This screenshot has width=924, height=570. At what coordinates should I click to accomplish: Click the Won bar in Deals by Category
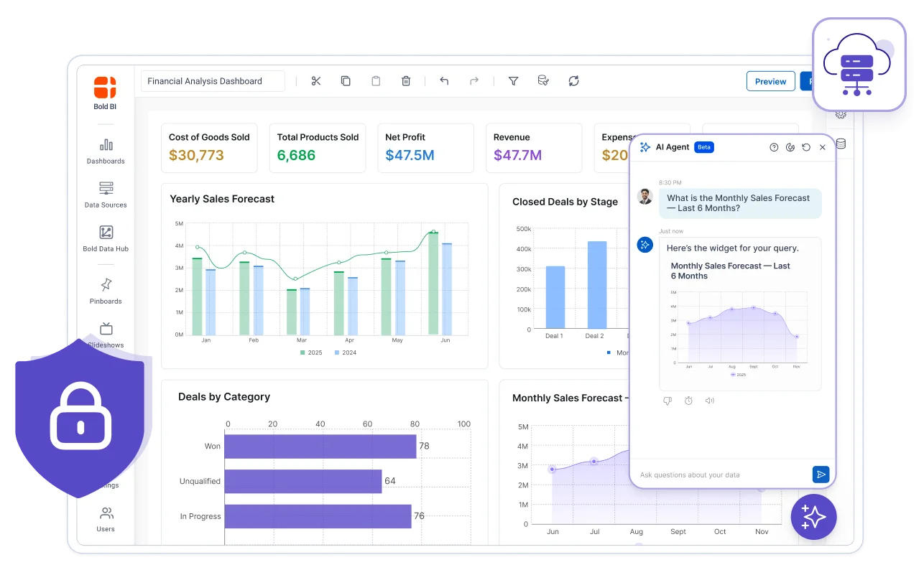pyautogui.click(x=320, y=447)
